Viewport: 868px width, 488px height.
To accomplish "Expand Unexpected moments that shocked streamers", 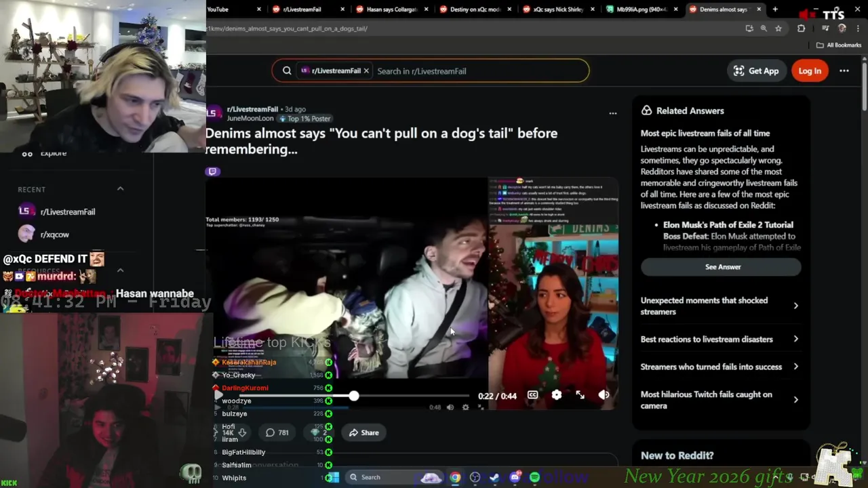I will [x=720, y=306].
